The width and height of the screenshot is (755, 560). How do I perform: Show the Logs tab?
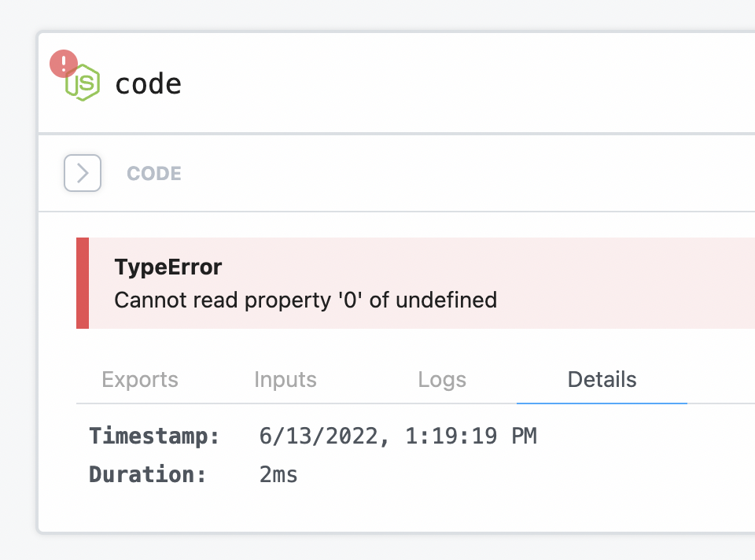pos(442,379)
